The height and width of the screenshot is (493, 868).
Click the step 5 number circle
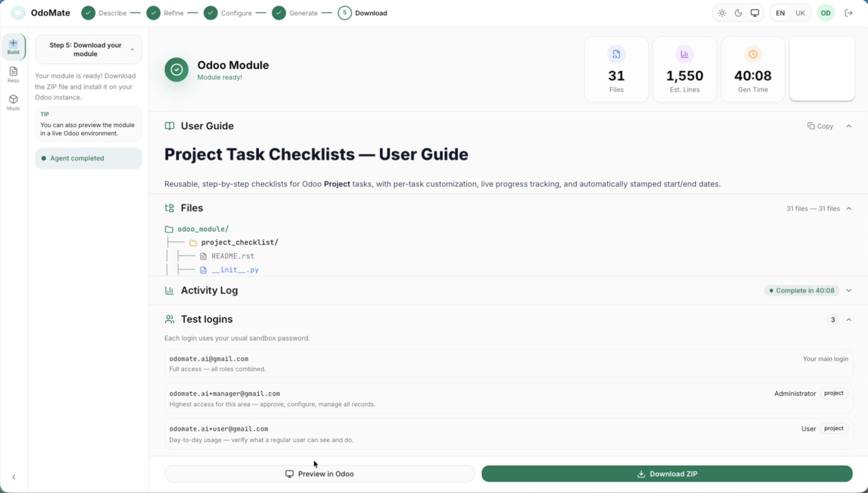tap(345, 13)
